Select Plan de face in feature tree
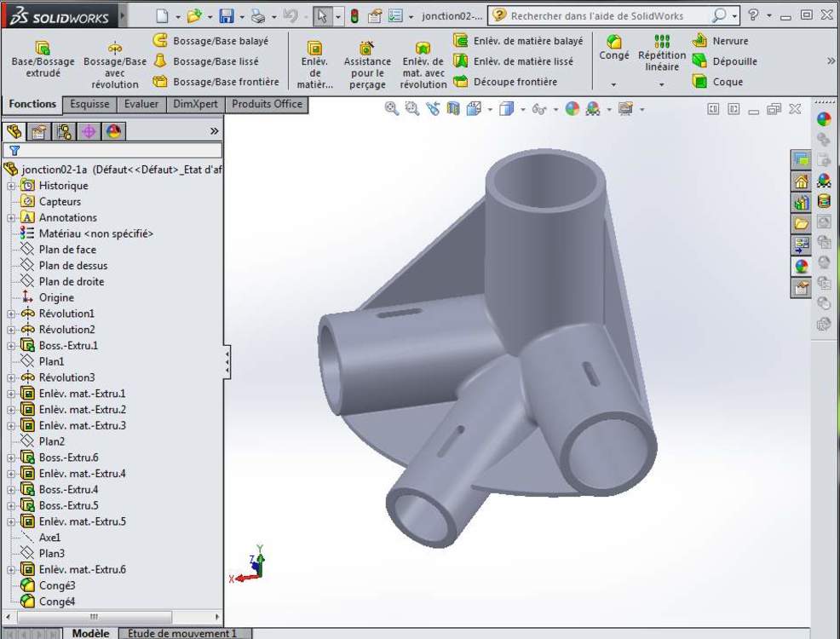 point(67,250)
